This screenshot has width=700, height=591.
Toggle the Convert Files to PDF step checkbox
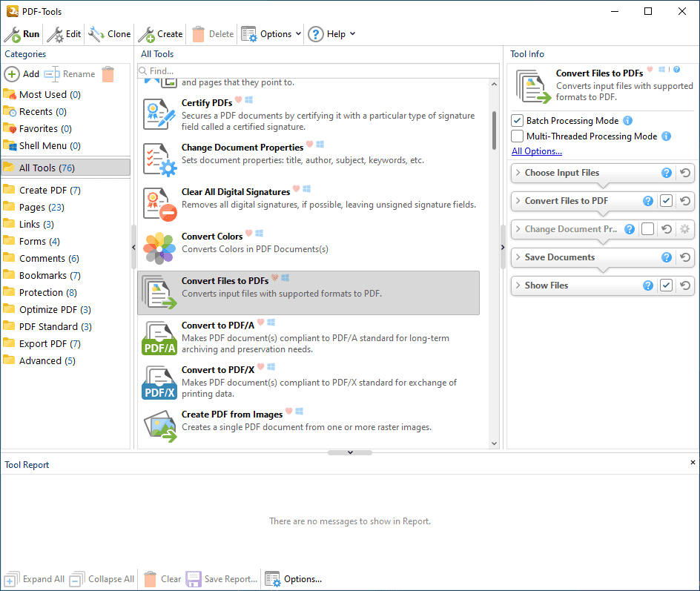(x=666, y=201)
